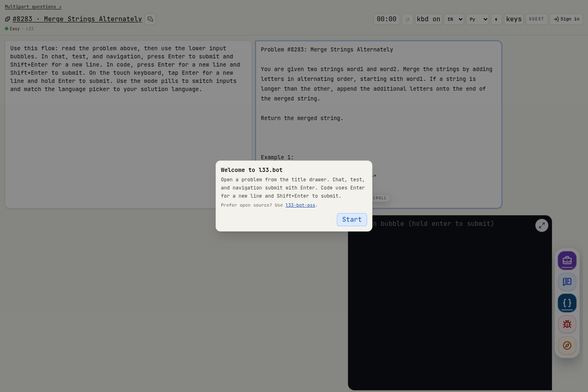The height and width of the screenshot is (392, 588).
Task: Select the chat message mode pill
Action: pyautogui.click(x=567, y=282)
